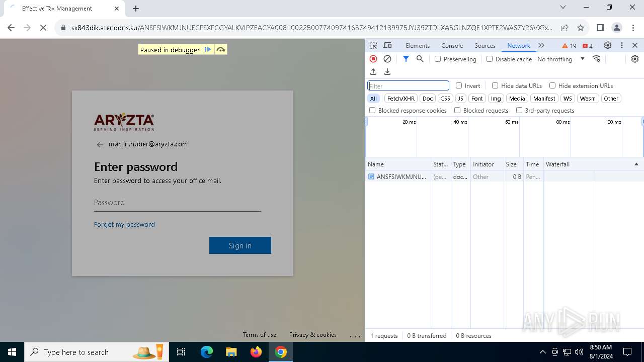Enable Disable cache checkbox
Screen dimensions: 644x362
coord(490,59)
